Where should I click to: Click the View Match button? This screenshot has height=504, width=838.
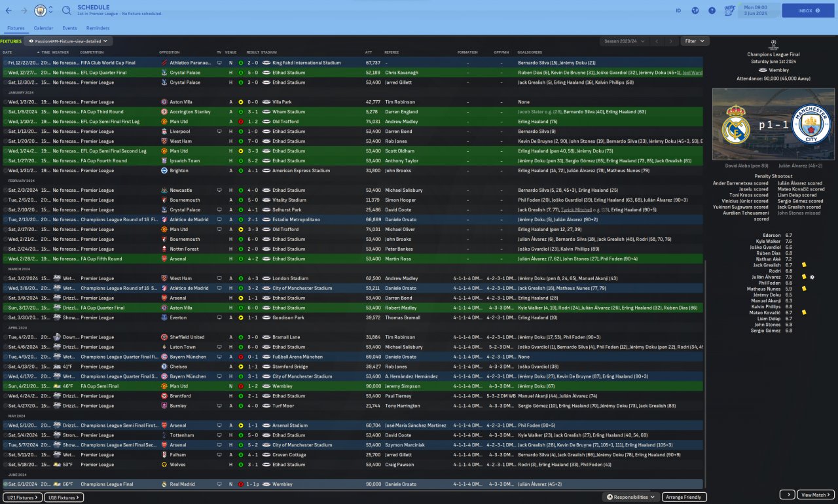click(816, 495)
